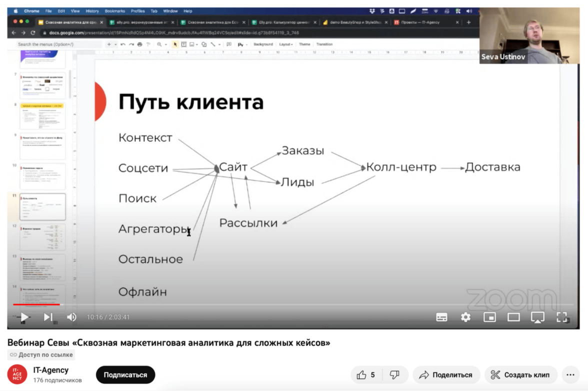Open the Chrome menu in the recorded menu bar
The width and height of the screenshot is (588, 391).
click(31, 11)
